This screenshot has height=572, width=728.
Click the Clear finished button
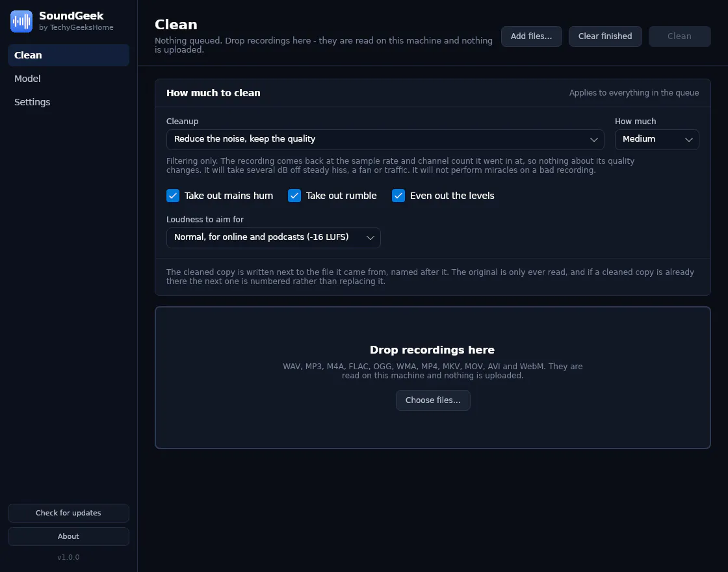pyautogui.click(x=605, y=36)
